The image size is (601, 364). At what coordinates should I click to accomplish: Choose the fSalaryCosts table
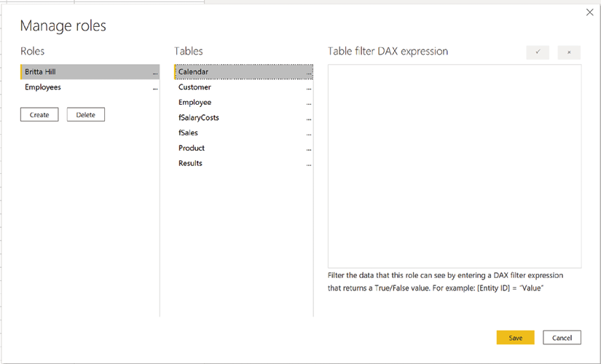click(x=244, y=118)
